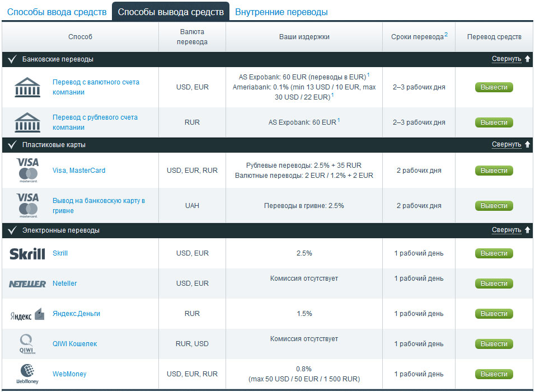The image size is (535, 392).
Task: Click the bank icon for валютного счета transfer
Action: point(27,87)
